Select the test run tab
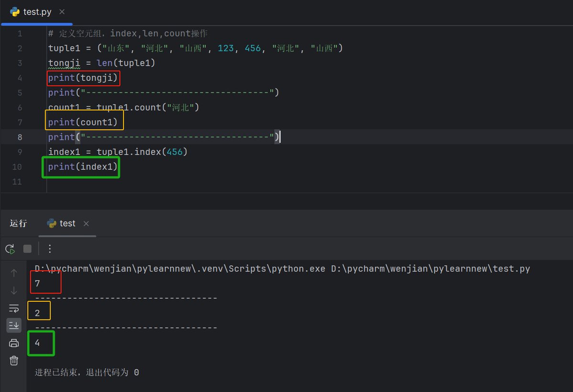Viewport: 573px width, 392px height. [x=67, y=223]
